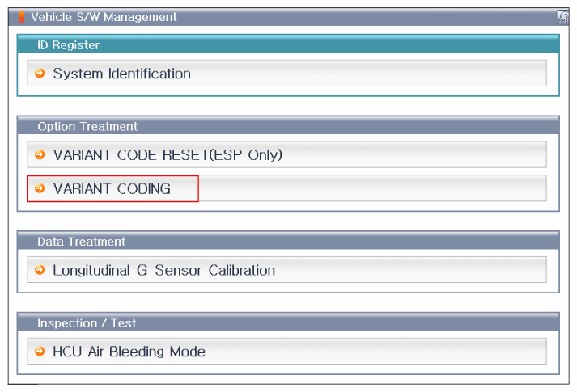The image size is (577, 392).
Task: Start Longitudinal G Sensor Calibration
Action: [x=163, y=270]
